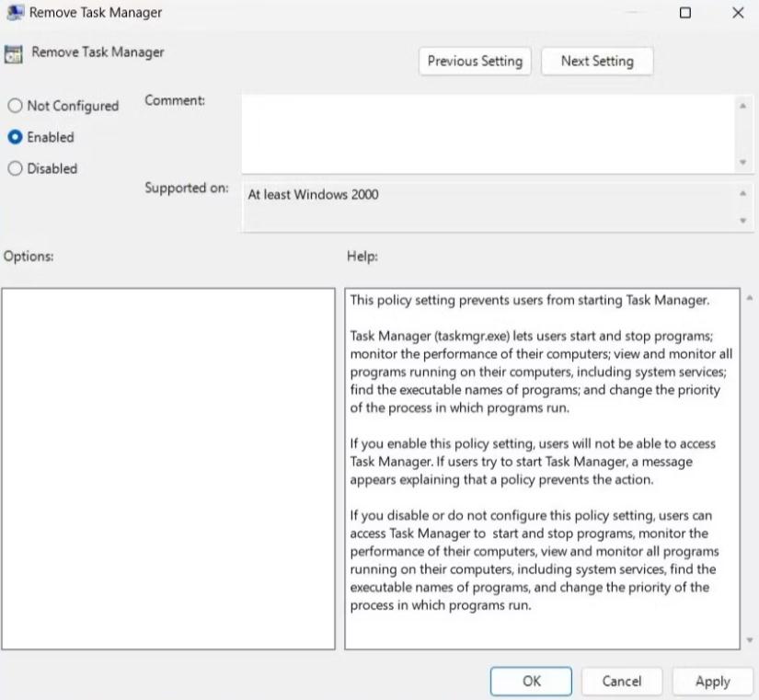This screenshot has width=759, height=700.
Task: Click the Supported on scroll-down arrow
Action: (743, 221)
